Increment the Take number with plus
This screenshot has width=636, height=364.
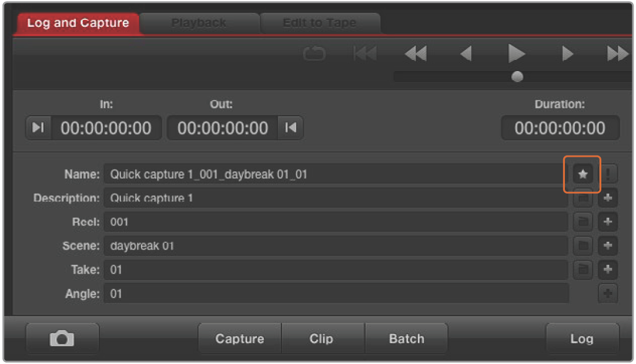click(x=608, y=270)
